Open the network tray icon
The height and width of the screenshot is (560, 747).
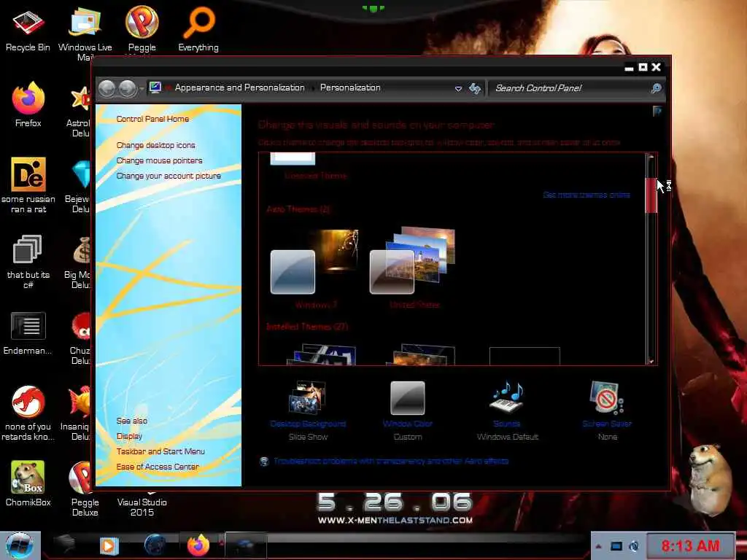click(616, 546)
